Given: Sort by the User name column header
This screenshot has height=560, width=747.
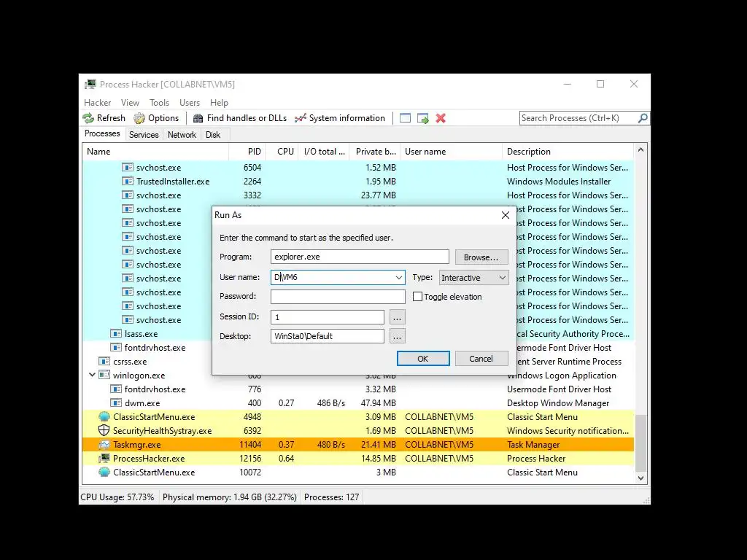Looking at the screenshot, I should [x=451, y=152].
